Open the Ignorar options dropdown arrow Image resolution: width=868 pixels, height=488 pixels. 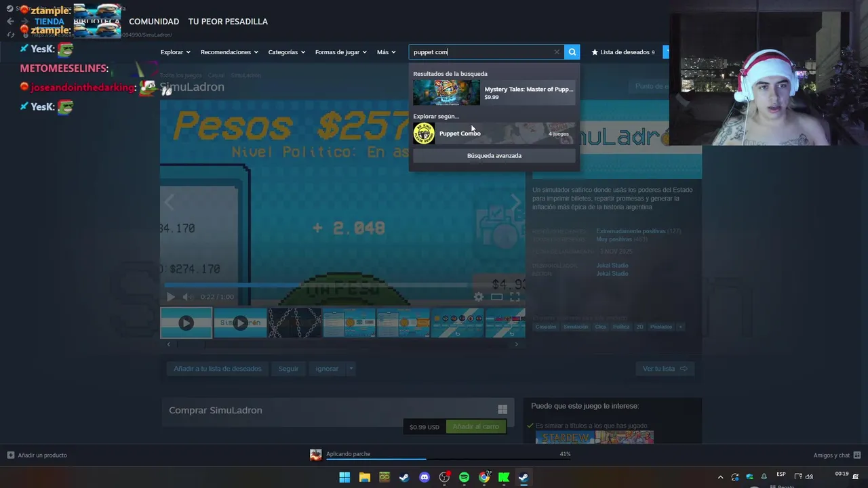pos(351,369)
